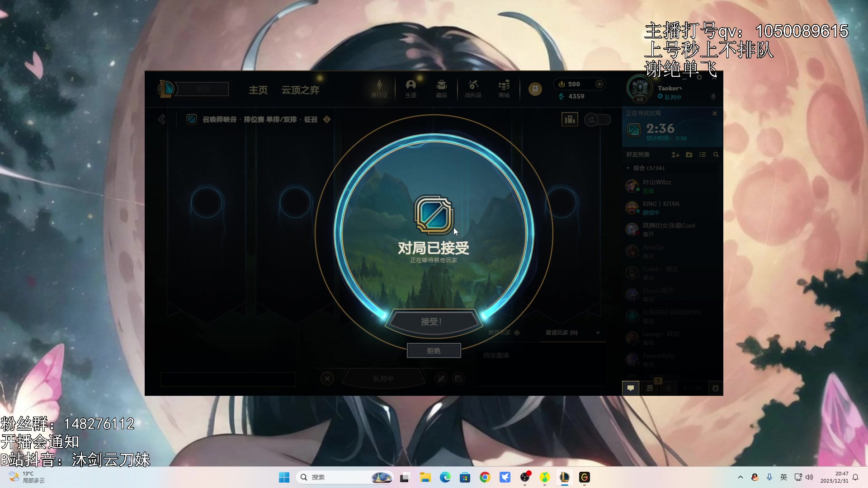
Task: Click the 拒绝 decline match button
Action: [x=434, y=351]
